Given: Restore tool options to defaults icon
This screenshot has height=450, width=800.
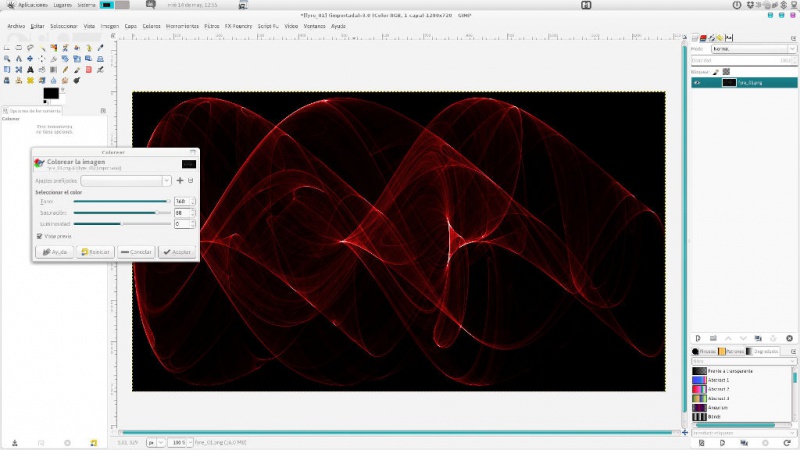Looking at the screenshot, I should pos(93,443).
